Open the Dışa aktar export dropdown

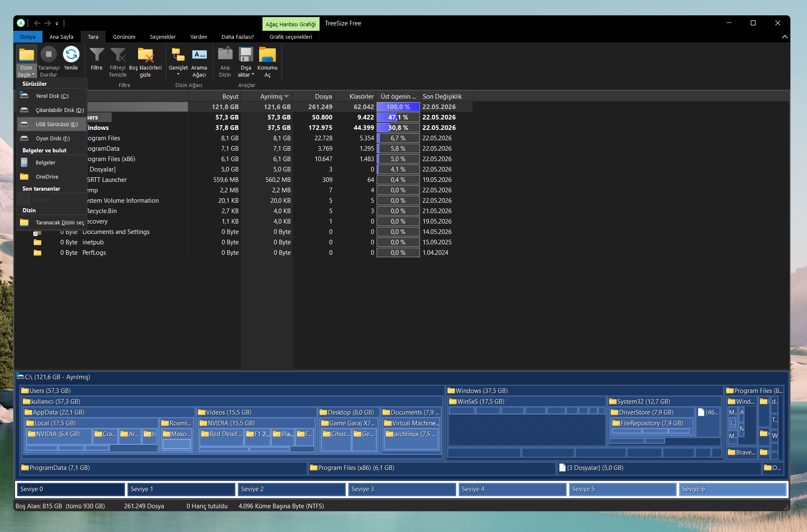(246, 62)
